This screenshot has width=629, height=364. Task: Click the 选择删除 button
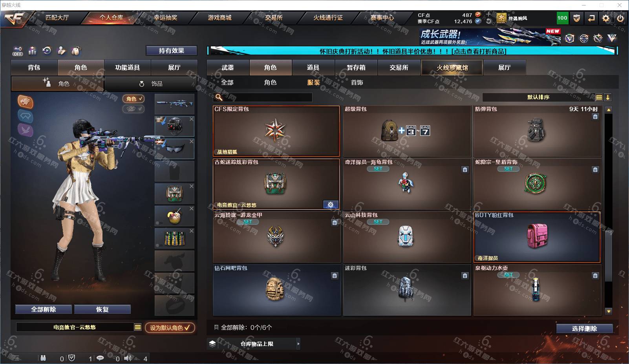(585, 329)
